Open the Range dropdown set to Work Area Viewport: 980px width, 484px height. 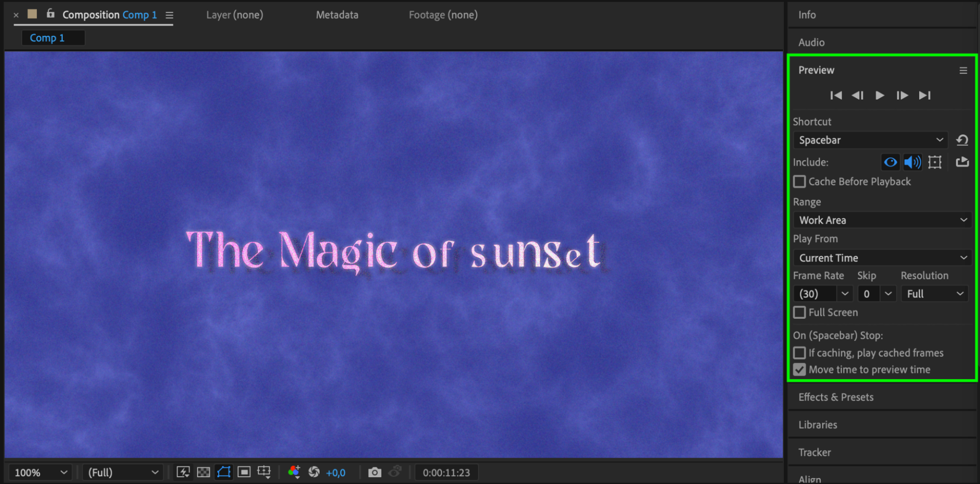(x=882, y=220)
